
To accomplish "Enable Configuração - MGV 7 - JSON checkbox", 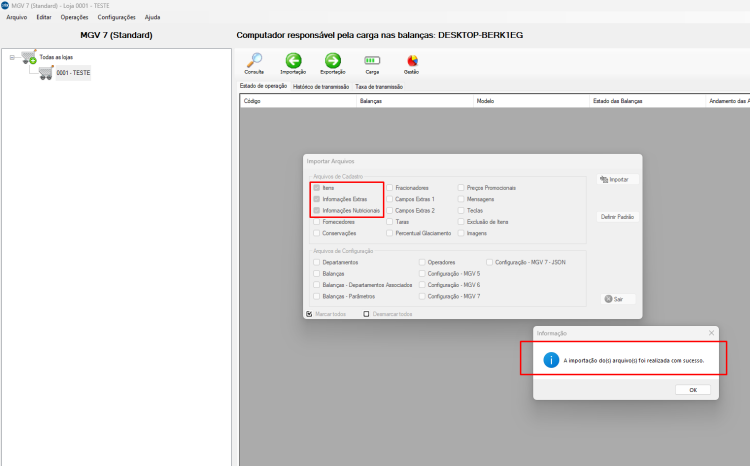I will [489, 262].
